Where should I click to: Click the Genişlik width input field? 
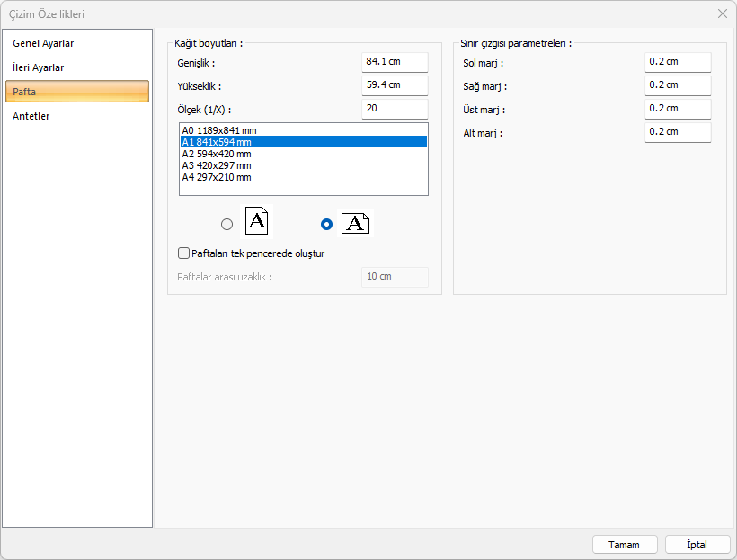point(395,62)
